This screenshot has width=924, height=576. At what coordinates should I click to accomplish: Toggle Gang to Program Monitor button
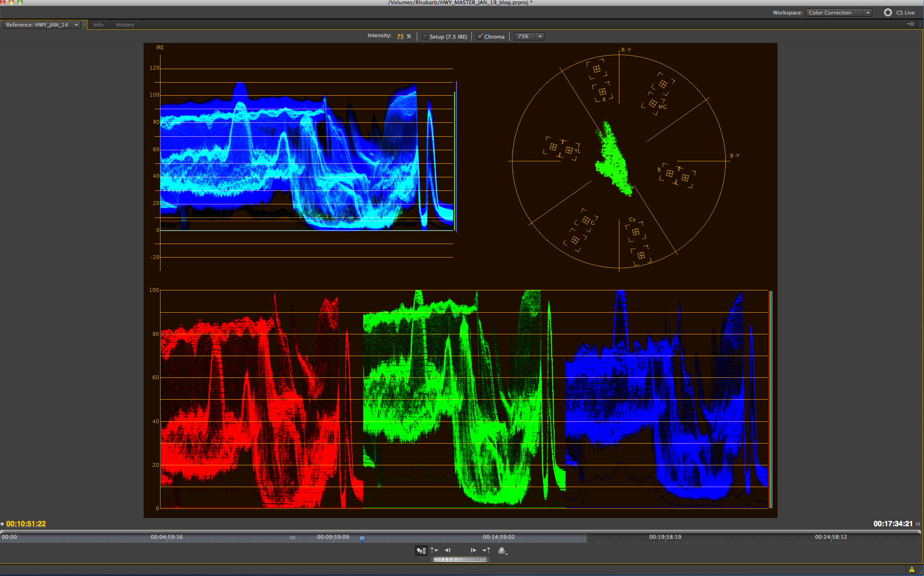coord(421,550)
